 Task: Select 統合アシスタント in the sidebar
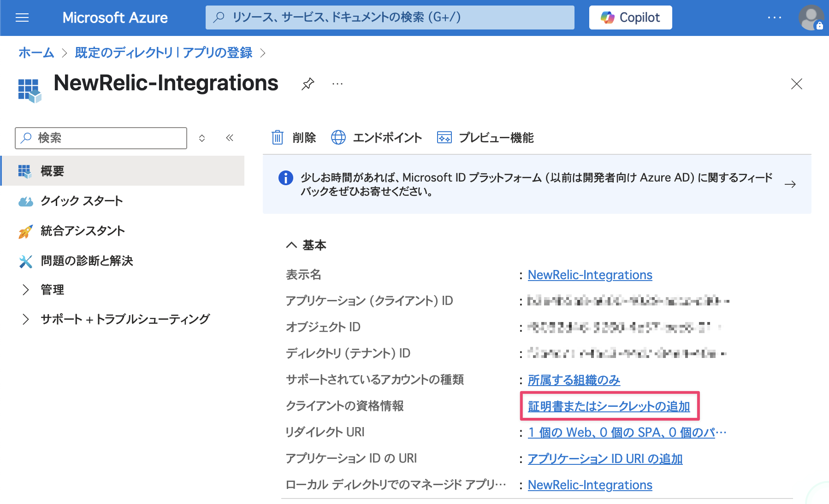82,231
